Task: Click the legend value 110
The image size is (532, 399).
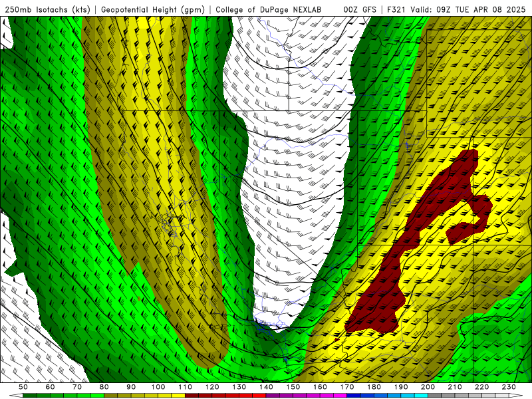Action: 185,387
